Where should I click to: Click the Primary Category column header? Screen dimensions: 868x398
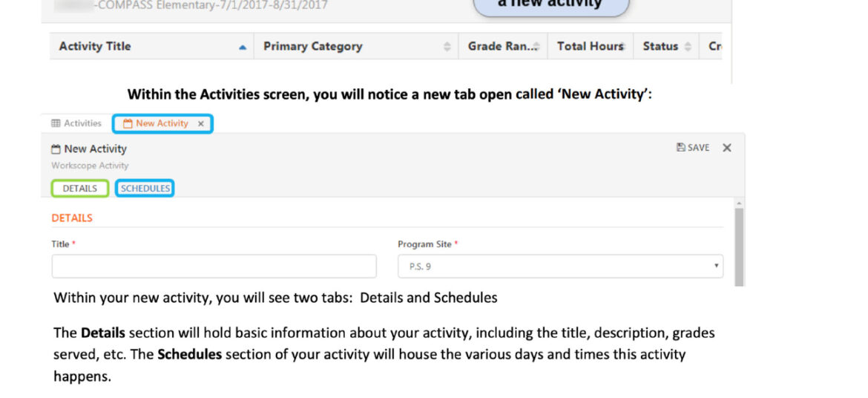313,46
